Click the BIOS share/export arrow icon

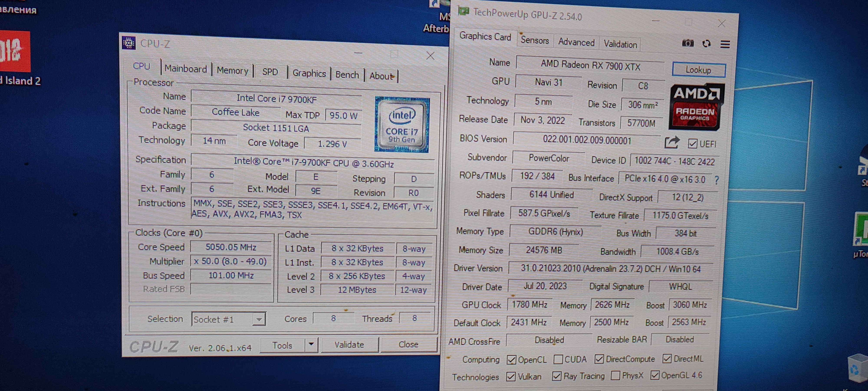tap(672, 143)
